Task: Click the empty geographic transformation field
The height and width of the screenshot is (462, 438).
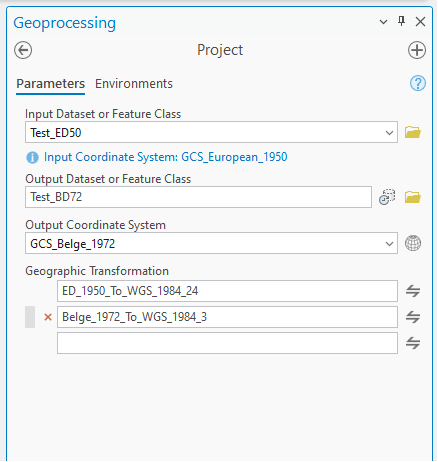Action: 227,343
